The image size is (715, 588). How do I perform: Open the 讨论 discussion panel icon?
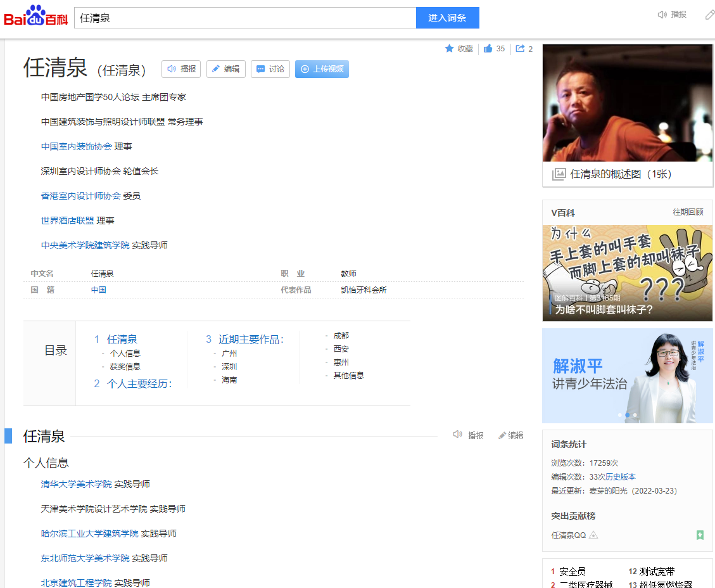[x=260, y=69]
